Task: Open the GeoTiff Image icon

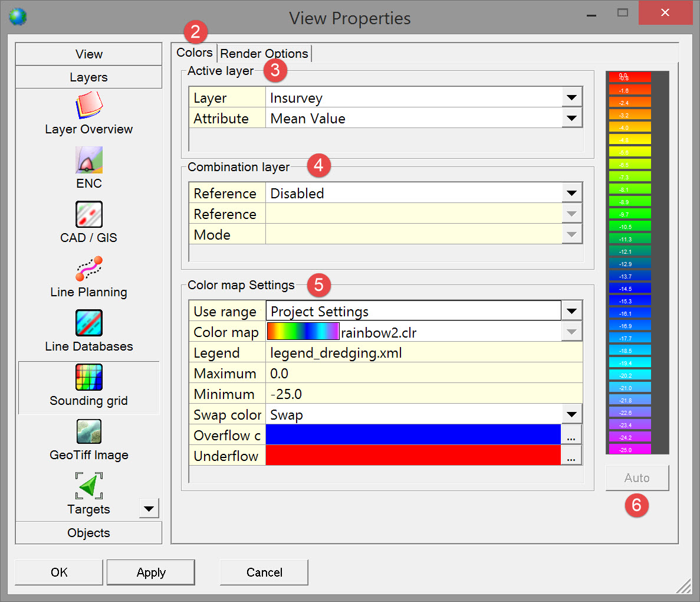Action: [x=88, y=432]
